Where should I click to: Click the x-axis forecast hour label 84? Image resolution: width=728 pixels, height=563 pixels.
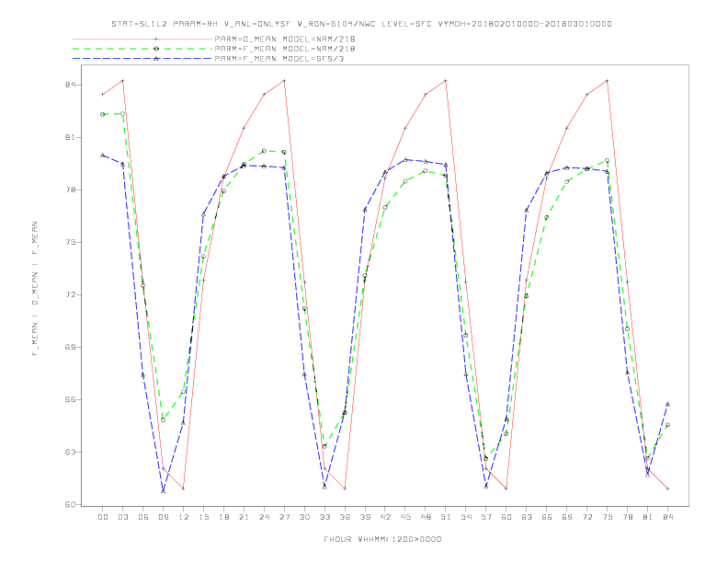coord(667,517)
